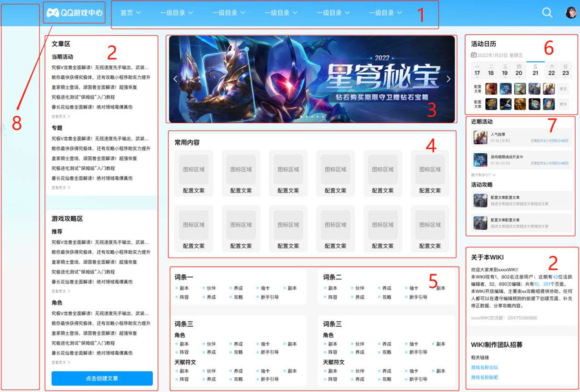Go to the previous banner with the left arrow
The height and width of the screenshot is (392, 580).
pyautogui.click(x=176, y=79)
